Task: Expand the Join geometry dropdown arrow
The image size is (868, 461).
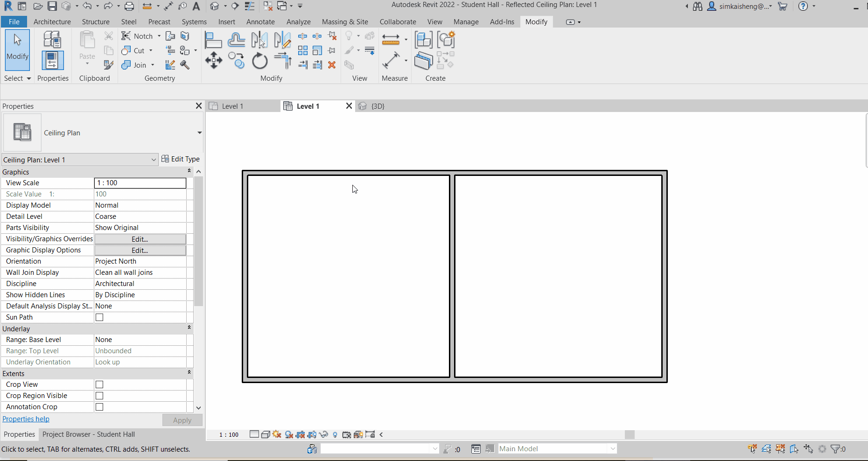Action: tap(153, 65)
